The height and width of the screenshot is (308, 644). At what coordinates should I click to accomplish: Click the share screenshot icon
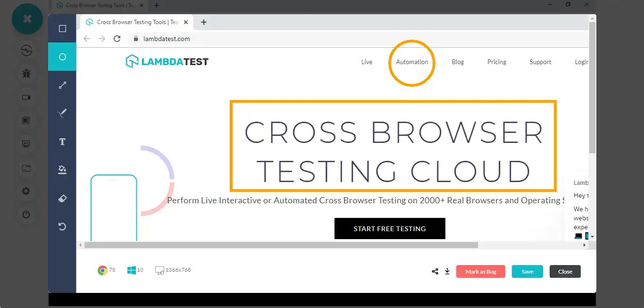coord(435,272)
